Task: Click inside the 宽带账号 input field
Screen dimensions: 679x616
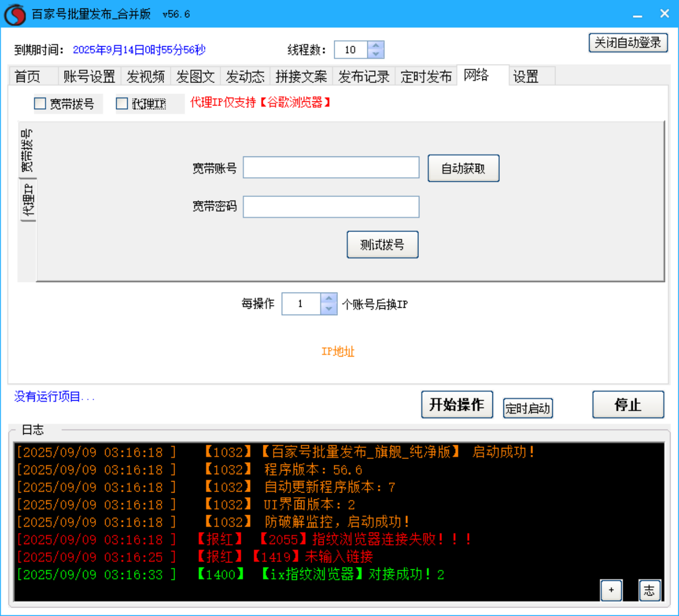Action: coord(331,167)
